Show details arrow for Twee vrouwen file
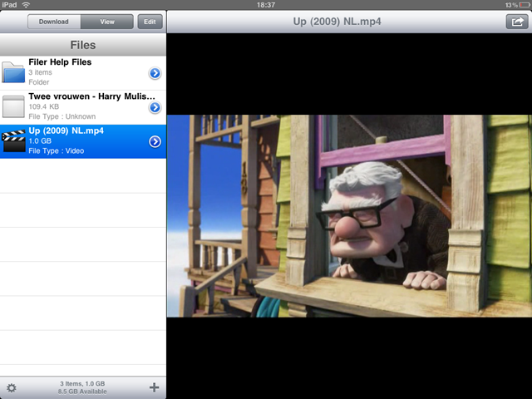Image resolution: width=532 pixels, height=399 pixels. point(155,107)
